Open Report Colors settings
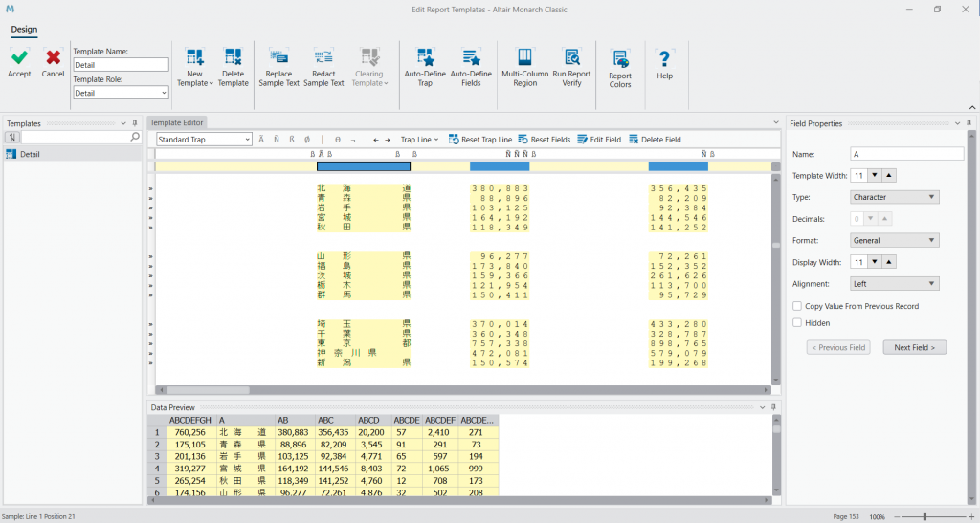 (620, 59)
